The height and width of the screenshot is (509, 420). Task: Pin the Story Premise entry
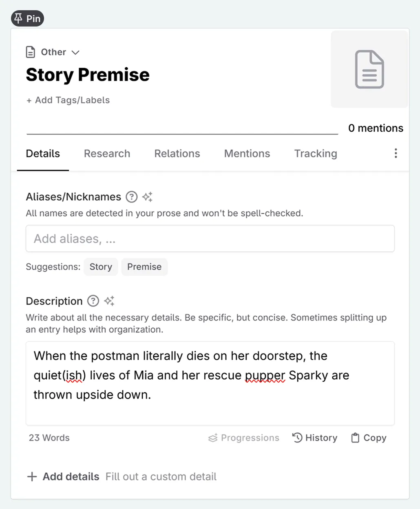27,18
